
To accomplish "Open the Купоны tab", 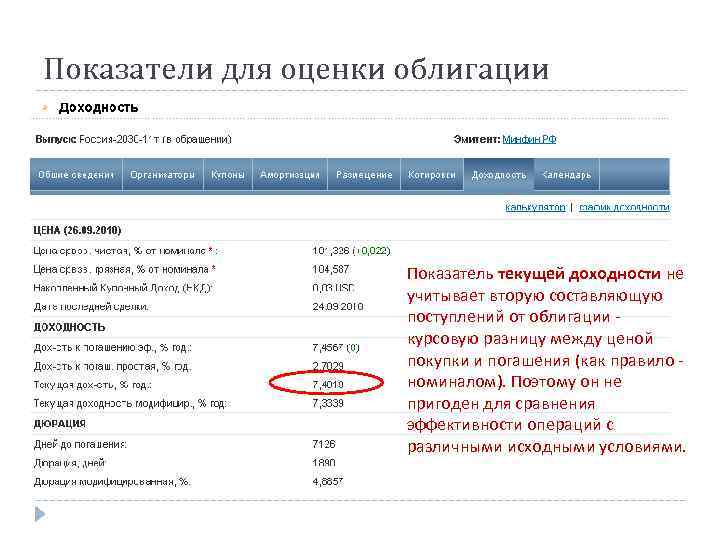I will click(x=228, y=175).
